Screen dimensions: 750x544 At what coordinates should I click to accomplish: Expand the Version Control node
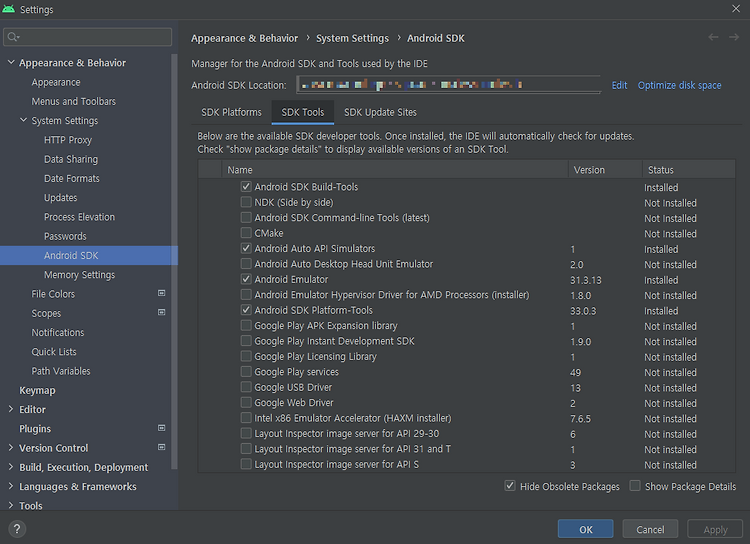coord(11,447)
